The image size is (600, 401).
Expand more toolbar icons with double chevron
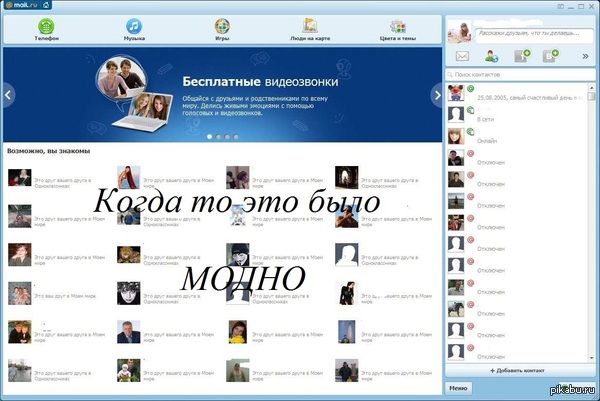coord(585,57)
